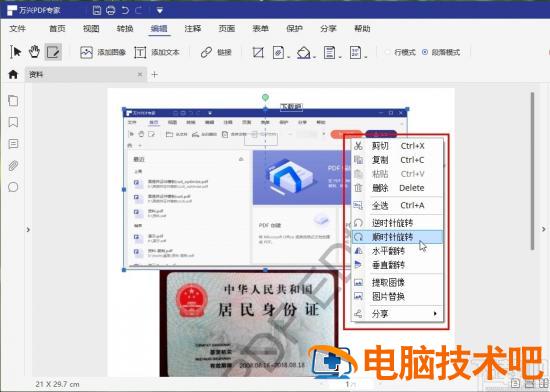This screenshot has width=550, height=392.
Task: Open the 帮助 tab
Action: pos(362,28)
